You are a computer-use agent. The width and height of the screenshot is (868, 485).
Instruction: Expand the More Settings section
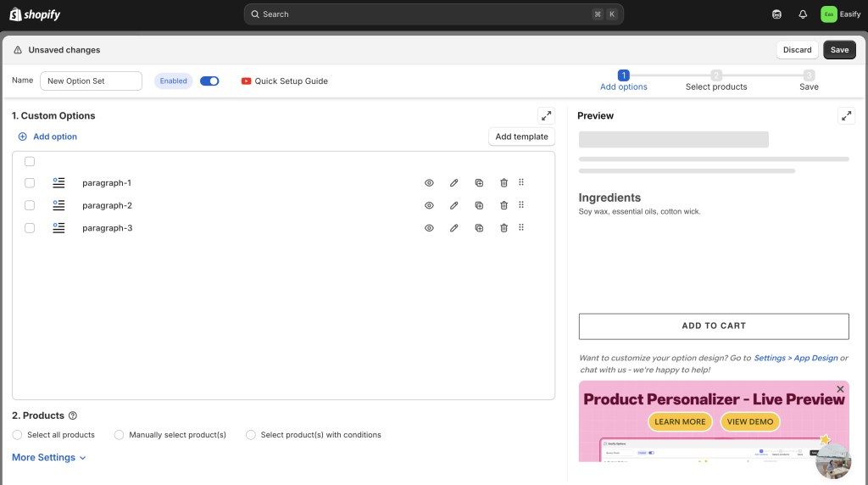coord(49,458)
